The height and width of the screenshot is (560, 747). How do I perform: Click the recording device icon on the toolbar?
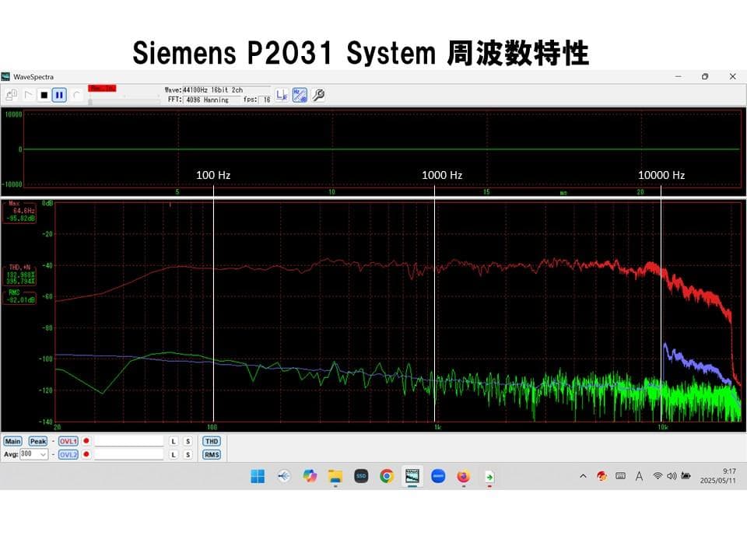[11, 93]
